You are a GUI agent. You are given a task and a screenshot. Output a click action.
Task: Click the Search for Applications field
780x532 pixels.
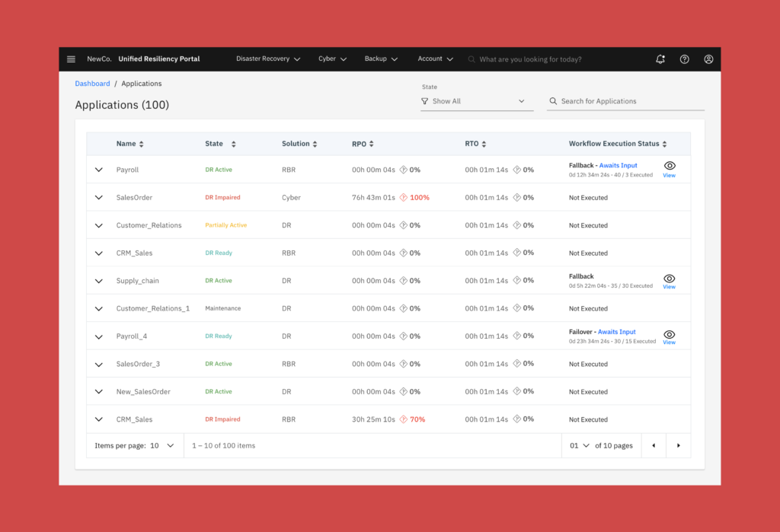(628, 101)
